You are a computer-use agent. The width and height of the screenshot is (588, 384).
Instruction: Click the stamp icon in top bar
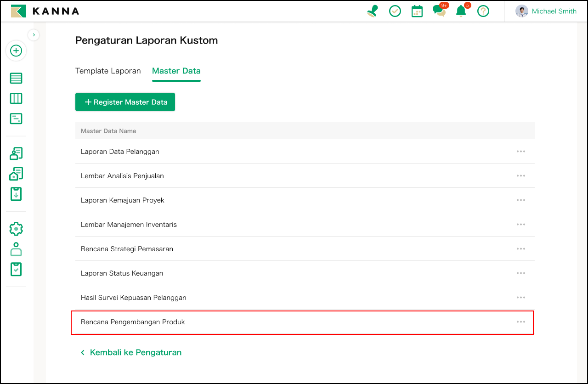coord(372,11)
